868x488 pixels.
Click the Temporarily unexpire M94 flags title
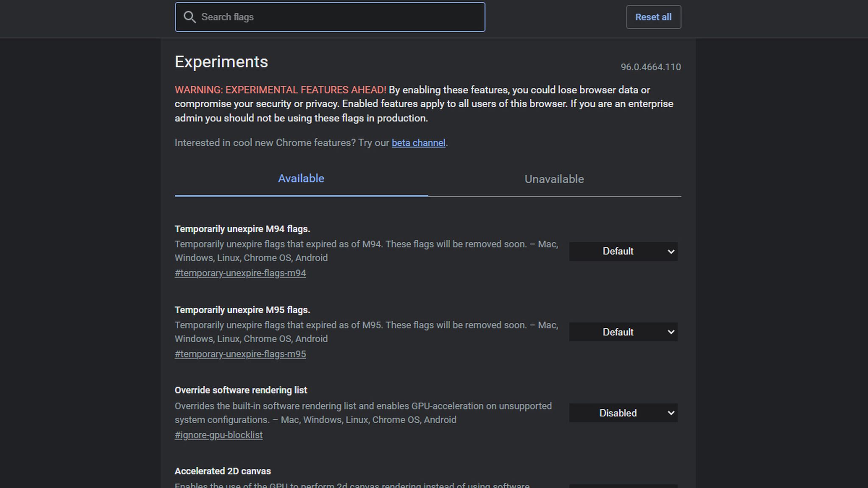point(242,229)
